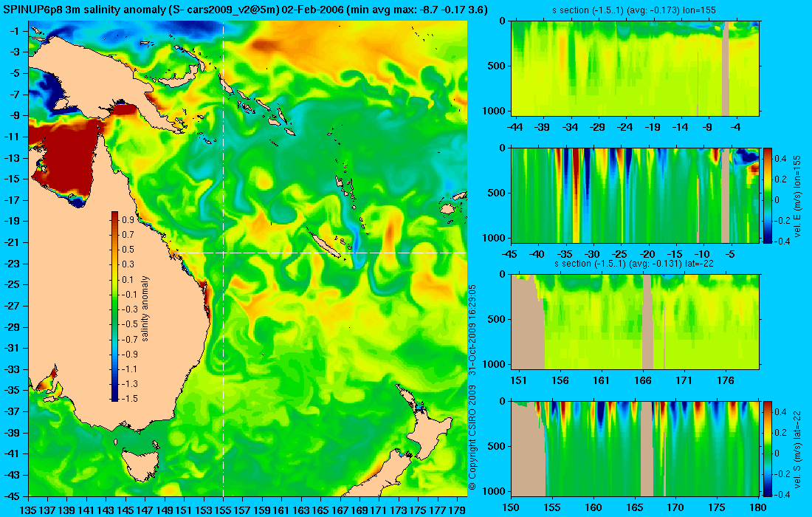Click the salinity anomaly colorbar inside the map
Screen dimensions: 812x517
(114, 307)
